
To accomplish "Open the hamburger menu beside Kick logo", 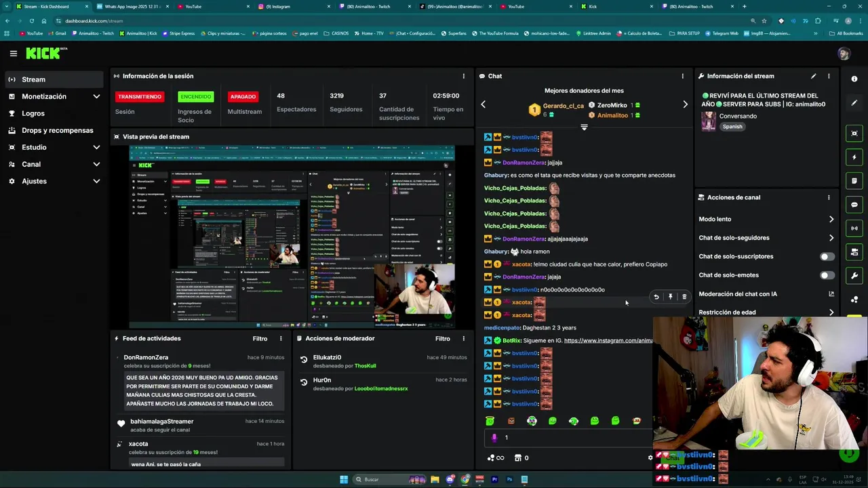I will pyautogui.click(x=13, y=54).
